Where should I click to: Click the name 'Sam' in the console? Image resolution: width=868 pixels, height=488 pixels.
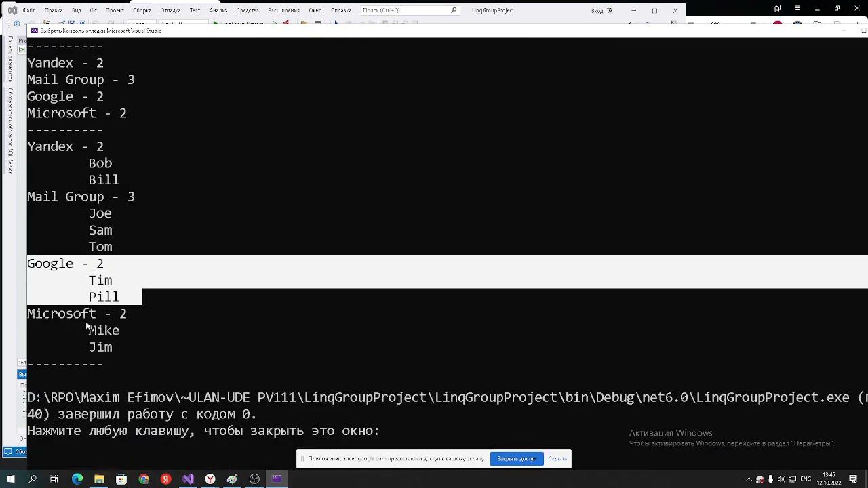click(100, 230)
